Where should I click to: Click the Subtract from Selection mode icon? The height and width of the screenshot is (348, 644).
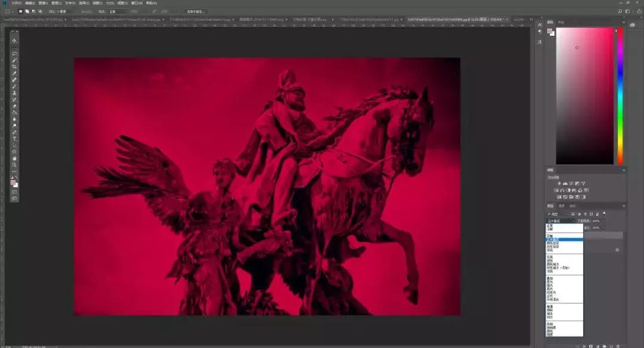click(x=33, y=11)
